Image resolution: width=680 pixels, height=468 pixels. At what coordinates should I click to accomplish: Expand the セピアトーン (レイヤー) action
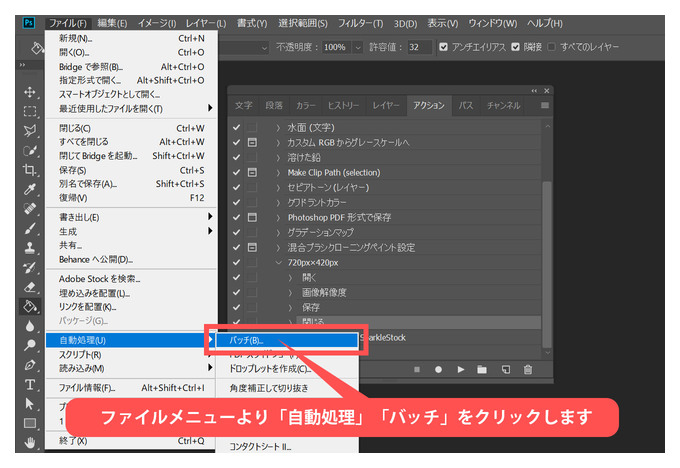click(x=278, y=187)
